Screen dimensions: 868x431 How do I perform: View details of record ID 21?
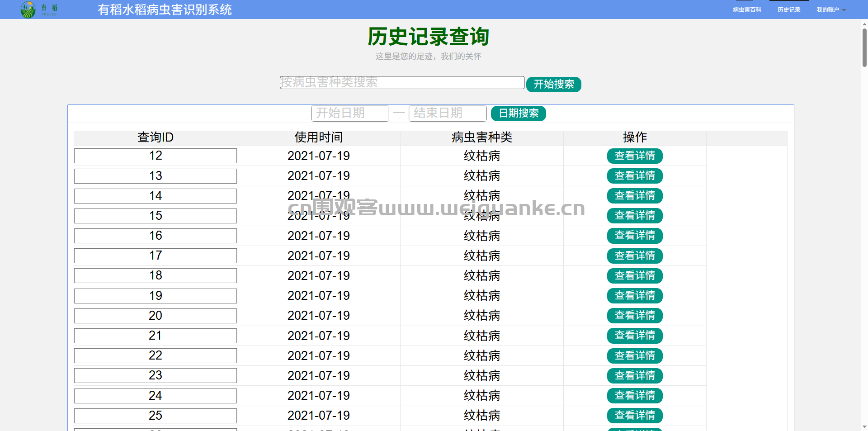634,336
